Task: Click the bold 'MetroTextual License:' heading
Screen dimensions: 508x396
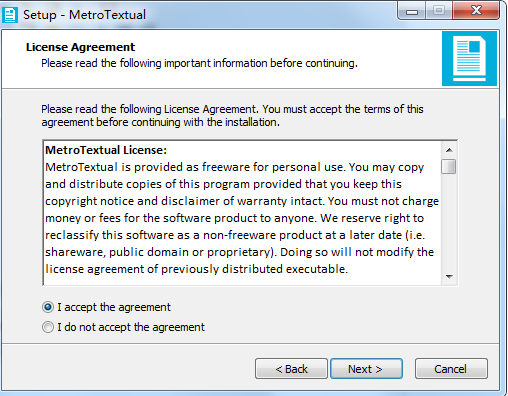Action: 106,150
